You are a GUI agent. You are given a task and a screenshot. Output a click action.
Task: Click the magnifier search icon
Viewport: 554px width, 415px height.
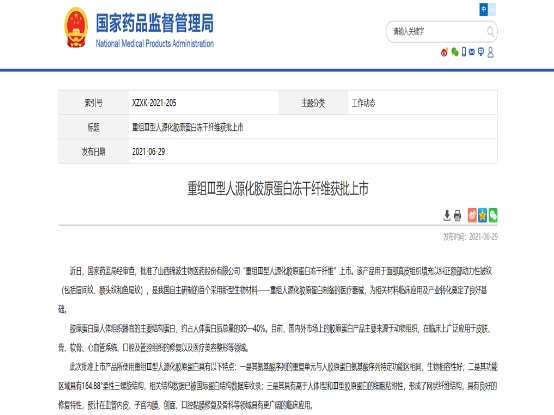[x=490, y=32]
